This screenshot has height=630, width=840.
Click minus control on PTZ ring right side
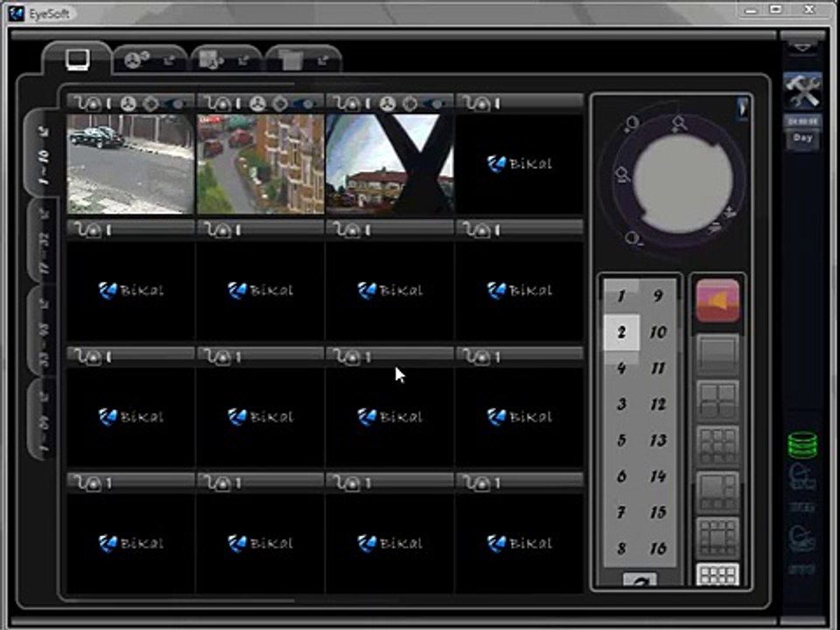pos(715,228)
